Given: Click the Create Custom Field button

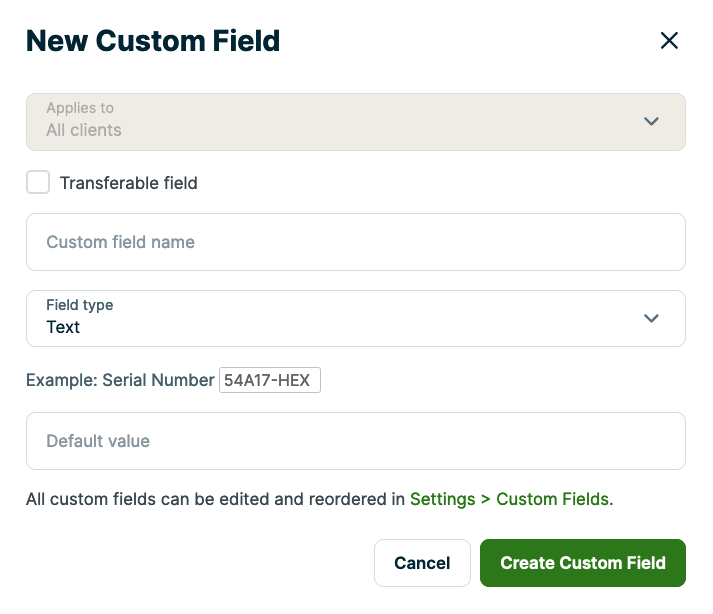Looking at the screenshot, I should [x=582, y=563].
